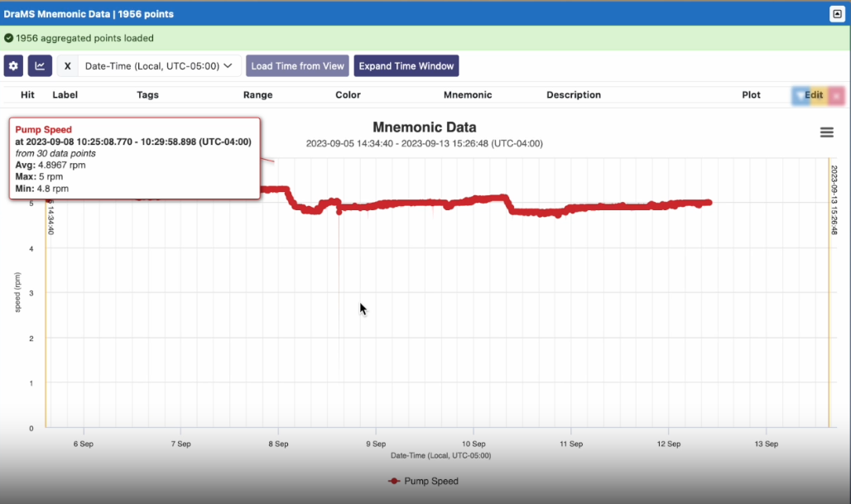Click the X axis label badge

point(68,66)
